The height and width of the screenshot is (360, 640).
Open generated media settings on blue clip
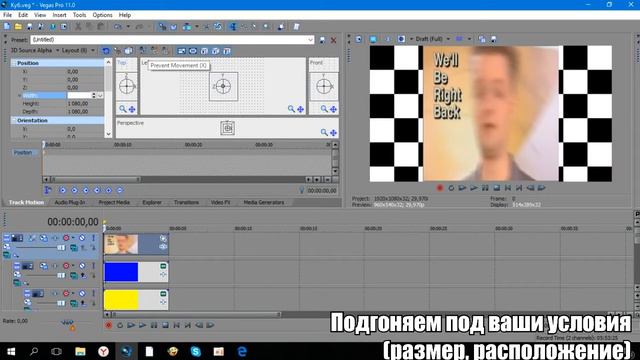(x=163, y=266)
